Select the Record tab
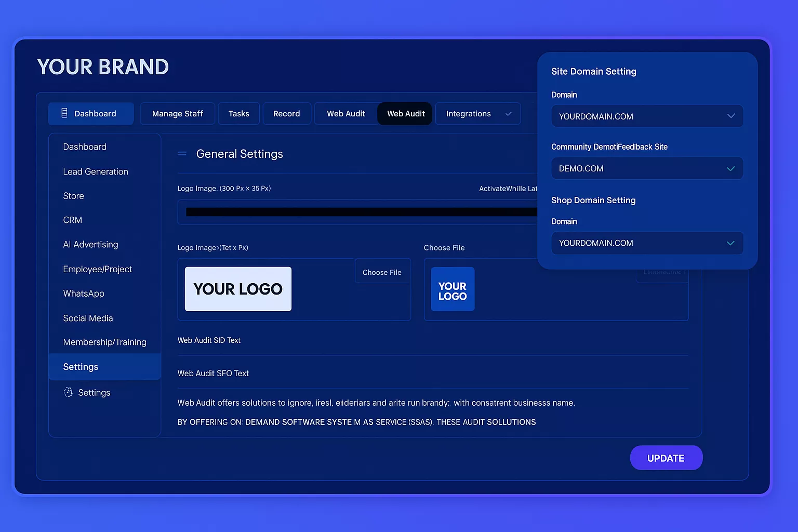 286,114
